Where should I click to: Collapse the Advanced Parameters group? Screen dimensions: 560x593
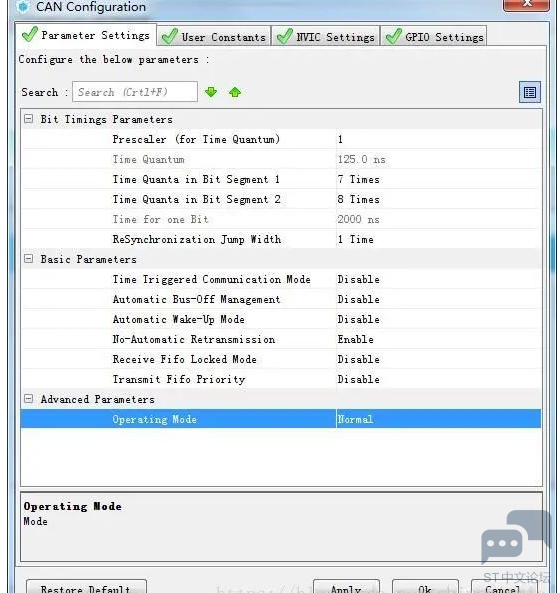pos(28,399)
